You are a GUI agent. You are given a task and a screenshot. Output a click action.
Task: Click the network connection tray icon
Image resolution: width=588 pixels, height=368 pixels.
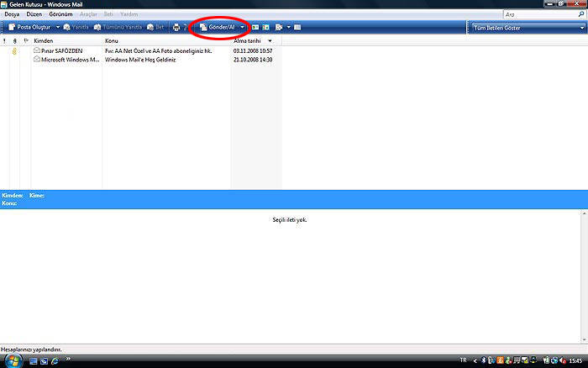click(x=554, y=361)
